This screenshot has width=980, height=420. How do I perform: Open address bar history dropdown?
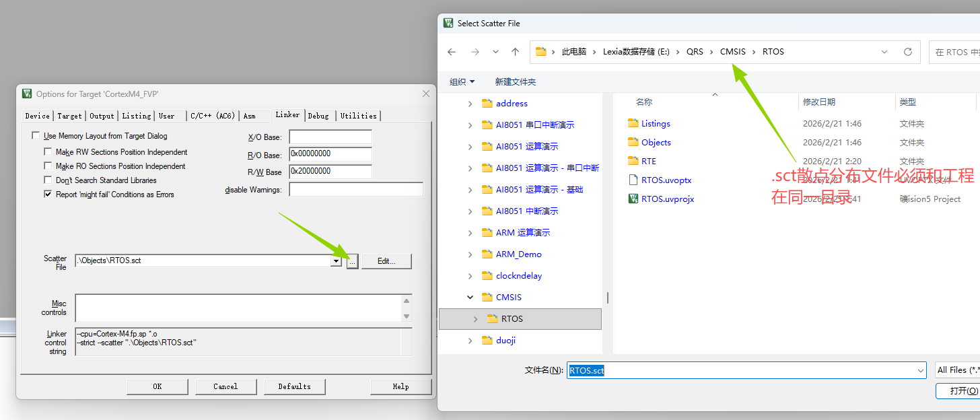[884, 52]
